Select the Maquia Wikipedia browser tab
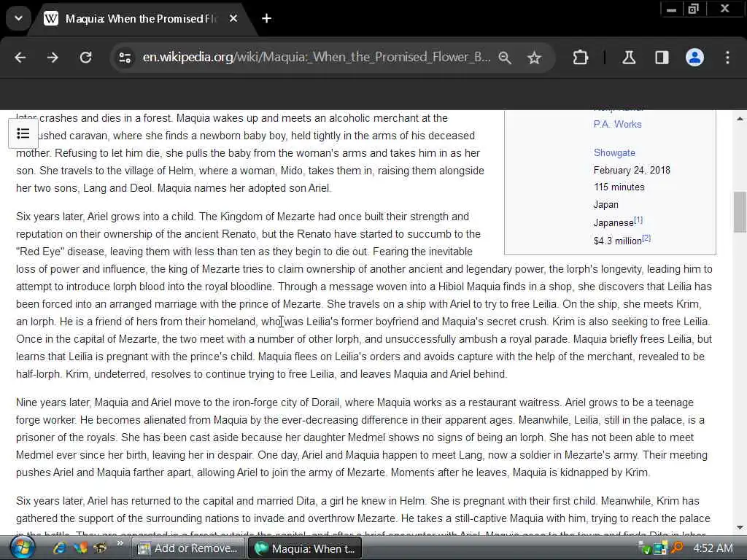 pyautogui.click(x=138, y=18)
